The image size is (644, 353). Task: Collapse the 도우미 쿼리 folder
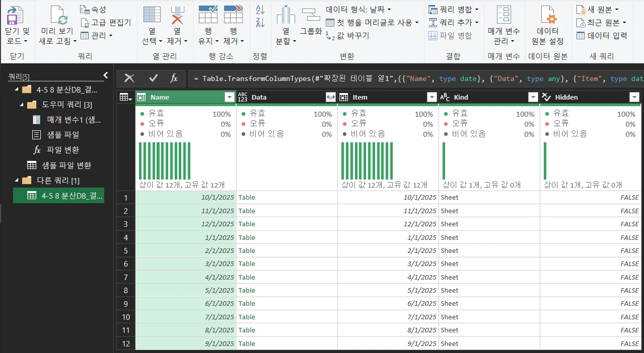coord(22,105)
